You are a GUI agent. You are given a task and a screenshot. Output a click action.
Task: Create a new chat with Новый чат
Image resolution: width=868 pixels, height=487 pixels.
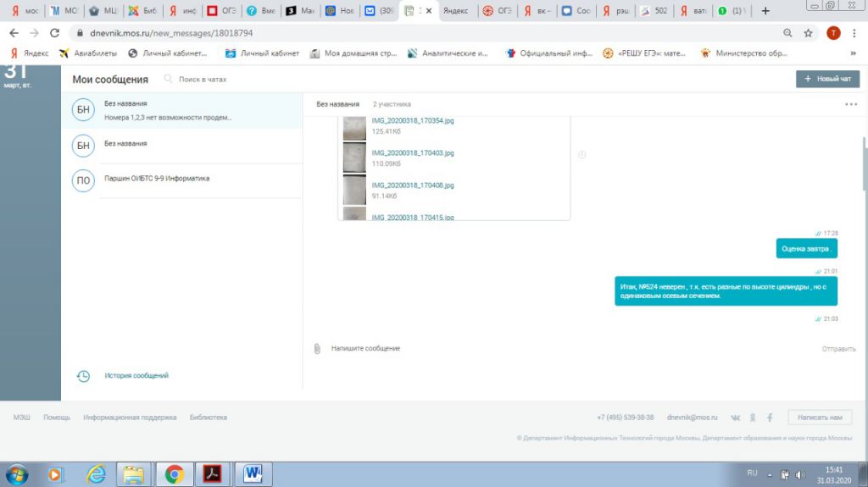tap(827, 79)
